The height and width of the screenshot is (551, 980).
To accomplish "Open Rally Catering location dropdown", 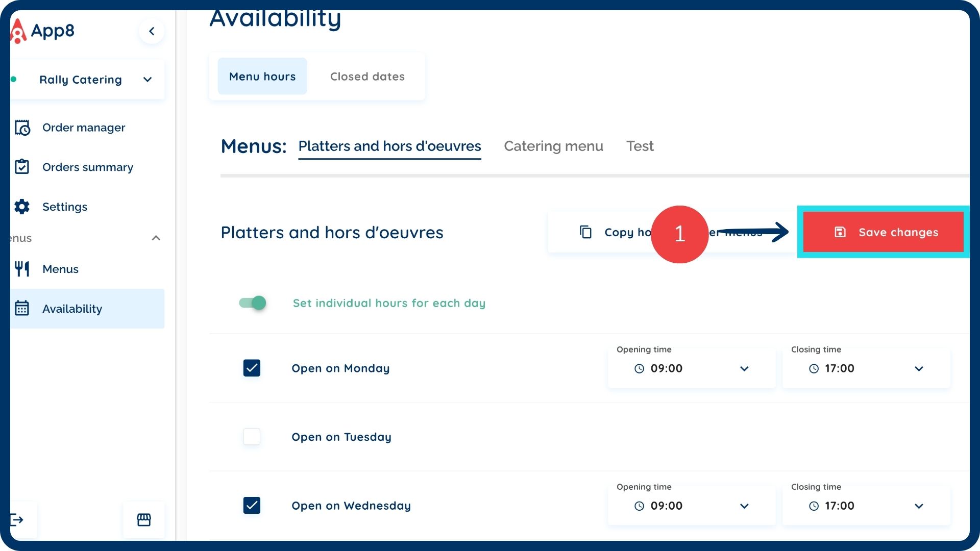I will point(148,80).
